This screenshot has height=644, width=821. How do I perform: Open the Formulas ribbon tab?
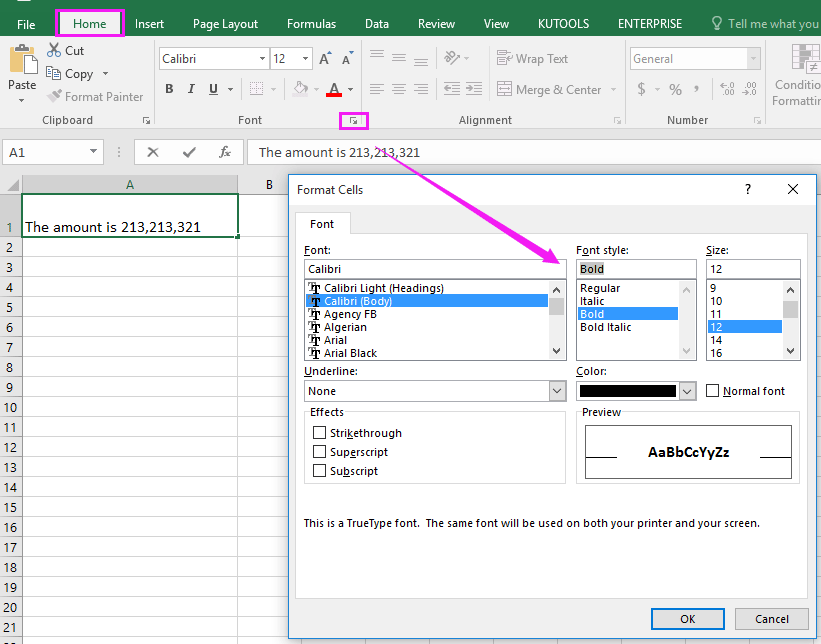coord(312,24)
